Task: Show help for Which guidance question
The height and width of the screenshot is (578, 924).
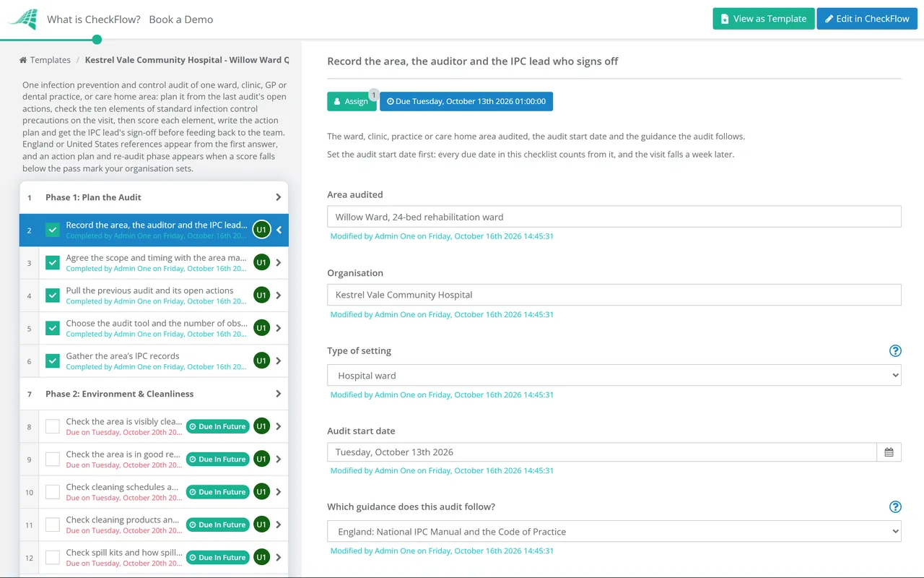Action: point(895,507)
